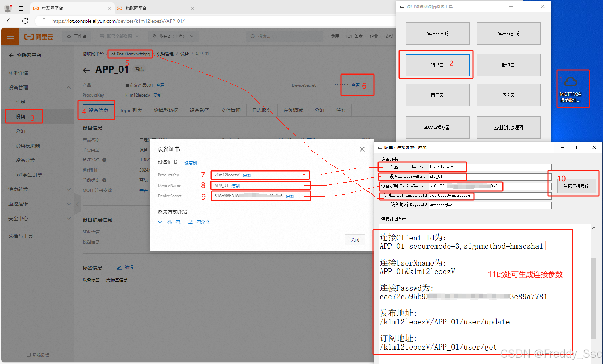Image resolution: width=603 pixels, height=364 pixels.
Task: Click the 关闭 button in dialog
Action: click(x=355, y=240)
